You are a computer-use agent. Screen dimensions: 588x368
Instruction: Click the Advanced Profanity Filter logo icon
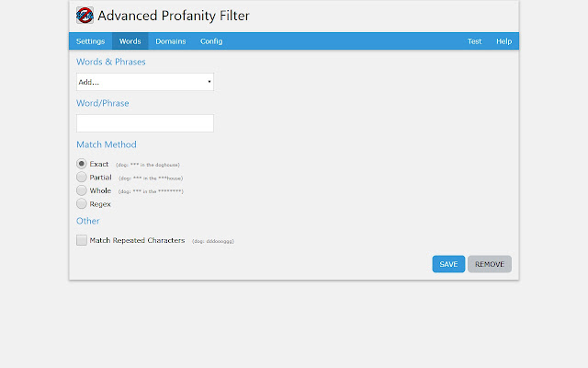(x=85, y=16)
